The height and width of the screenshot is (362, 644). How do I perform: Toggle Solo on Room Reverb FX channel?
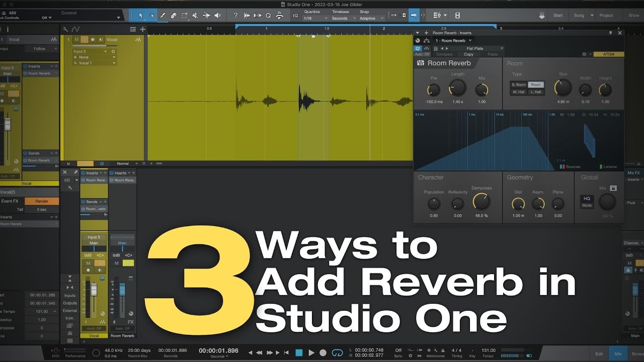[129, 263]
